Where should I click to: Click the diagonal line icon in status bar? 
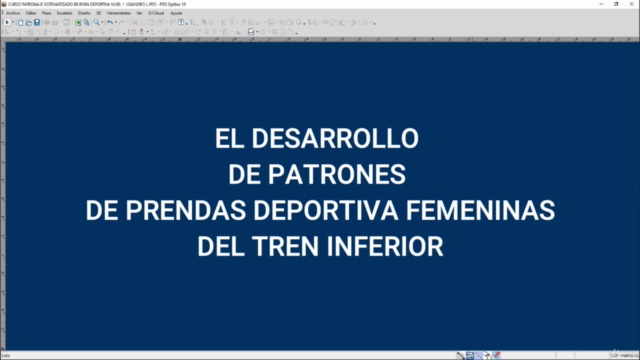(461, 356)
